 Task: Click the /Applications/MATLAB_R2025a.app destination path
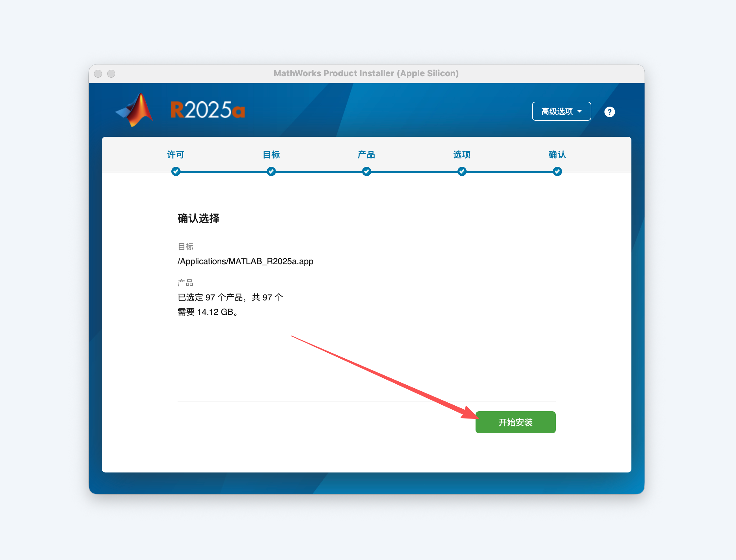(x=245, y=261)
